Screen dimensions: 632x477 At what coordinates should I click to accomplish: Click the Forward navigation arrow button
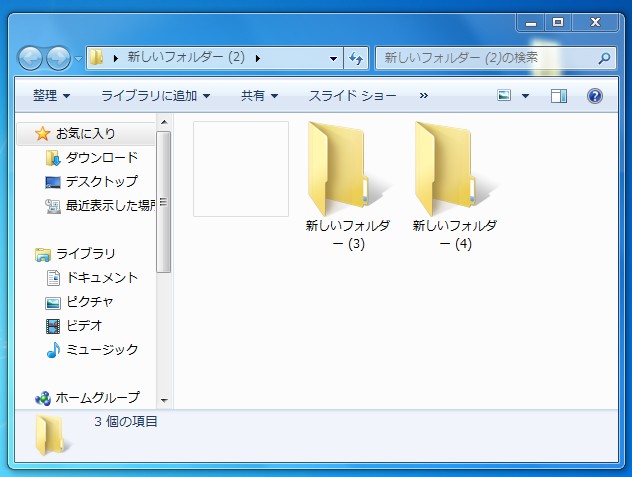coord(58,58)
